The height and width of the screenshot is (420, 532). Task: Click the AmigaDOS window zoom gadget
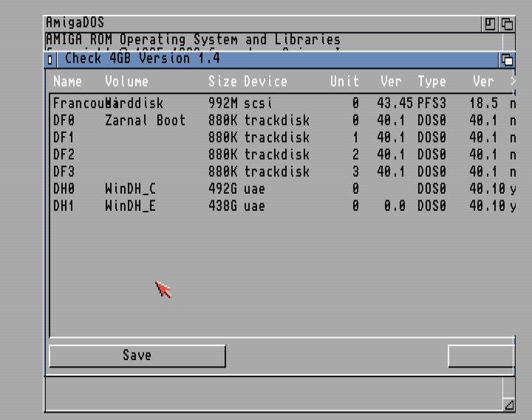pos(490,24)
